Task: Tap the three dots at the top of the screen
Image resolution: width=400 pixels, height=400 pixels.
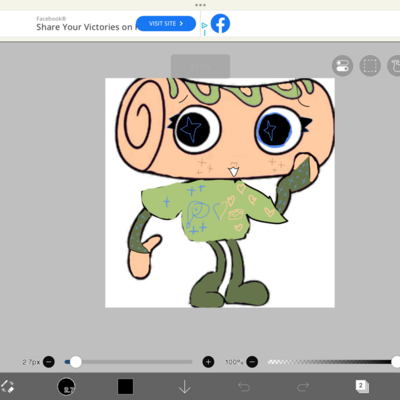Action: [200, 5]
